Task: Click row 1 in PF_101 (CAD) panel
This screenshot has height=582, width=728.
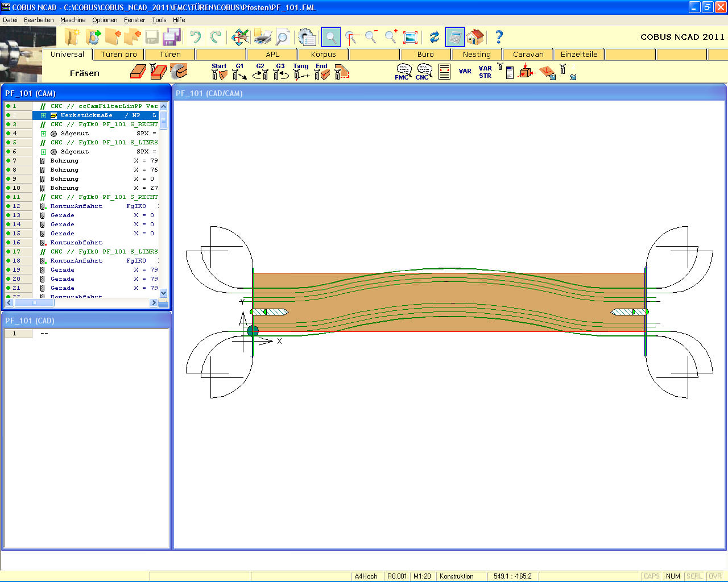Action: (x=86, y=334)
